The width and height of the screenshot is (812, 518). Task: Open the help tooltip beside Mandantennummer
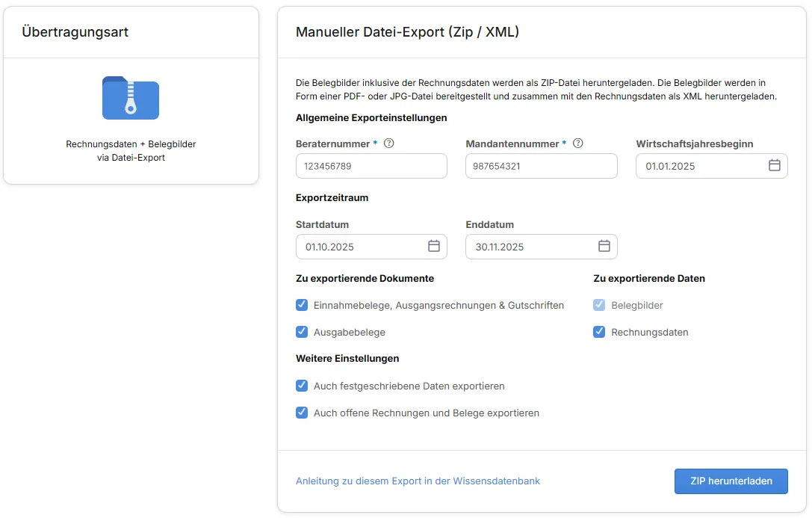tap(578, 143)
